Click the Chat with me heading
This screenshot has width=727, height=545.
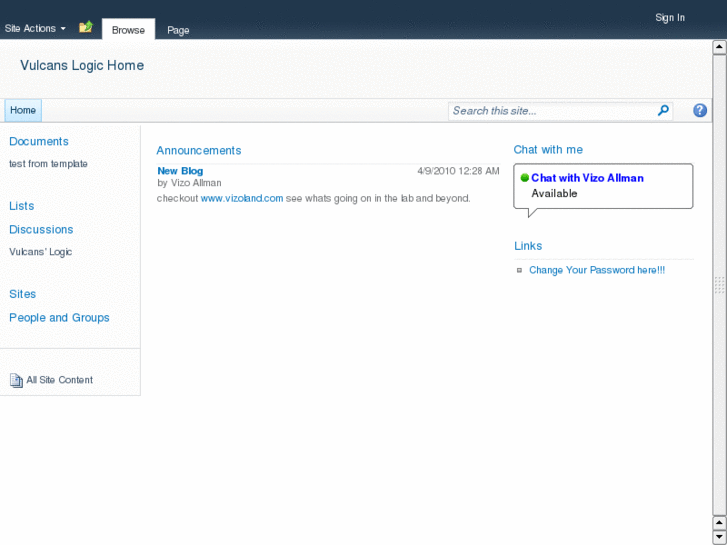(548, 150)
